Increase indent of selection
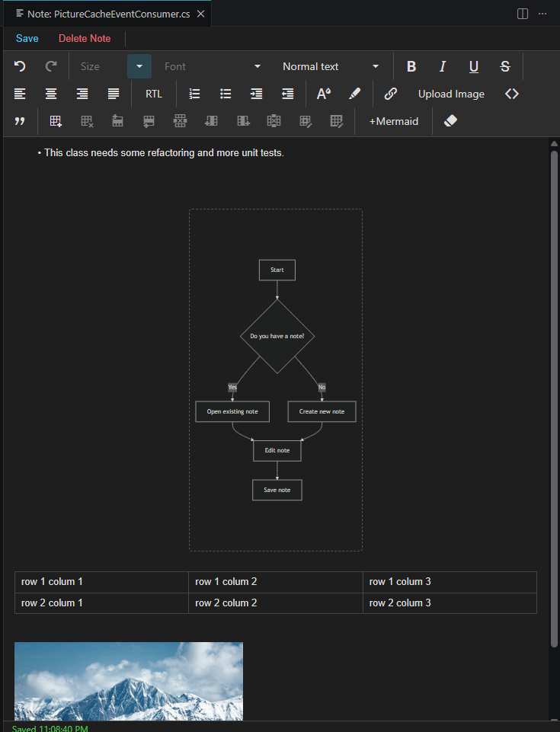The width and height of the screenshot is (560, 732). click(257, 94)
